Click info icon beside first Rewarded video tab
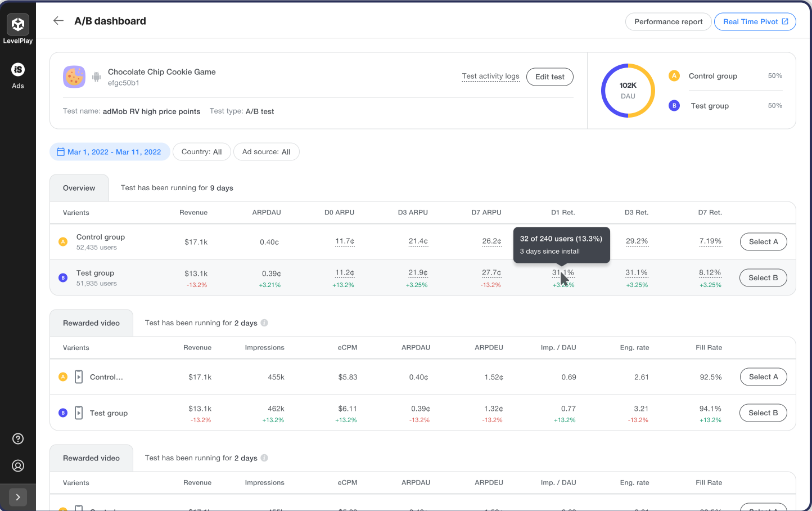Viewport: 812px width, 511px height. pos(264,323)
